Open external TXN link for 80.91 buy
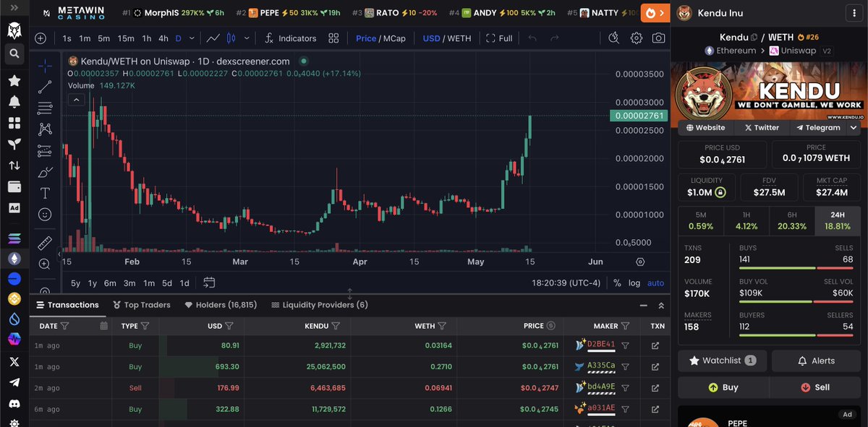 655,345
